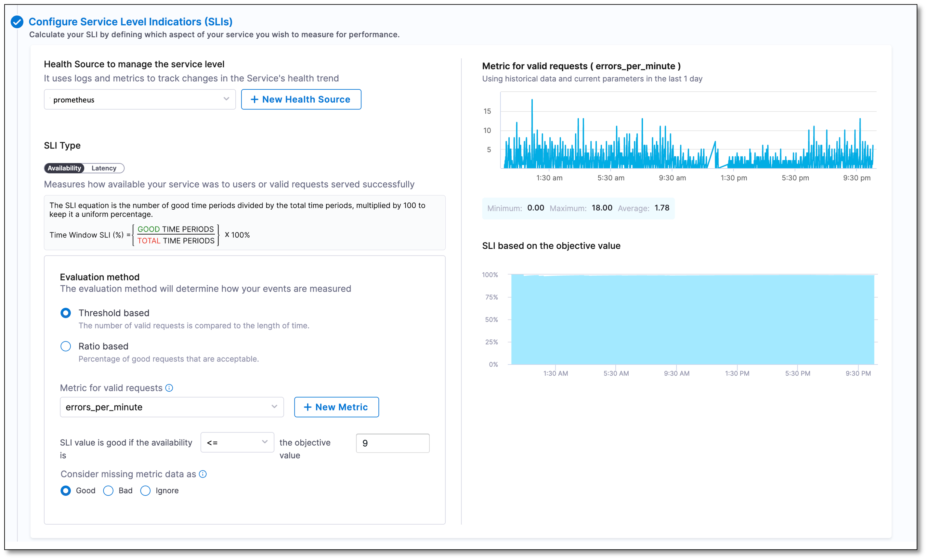Open the prometheus health source dropdown
Image resolution: width=928 pixels, height=560 pixels.
point(139,99)
